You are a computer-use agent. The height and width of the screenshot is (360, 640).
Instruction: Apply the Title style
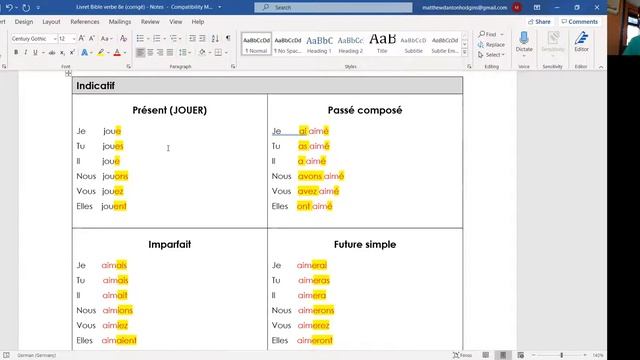click(x=382, y=44)
